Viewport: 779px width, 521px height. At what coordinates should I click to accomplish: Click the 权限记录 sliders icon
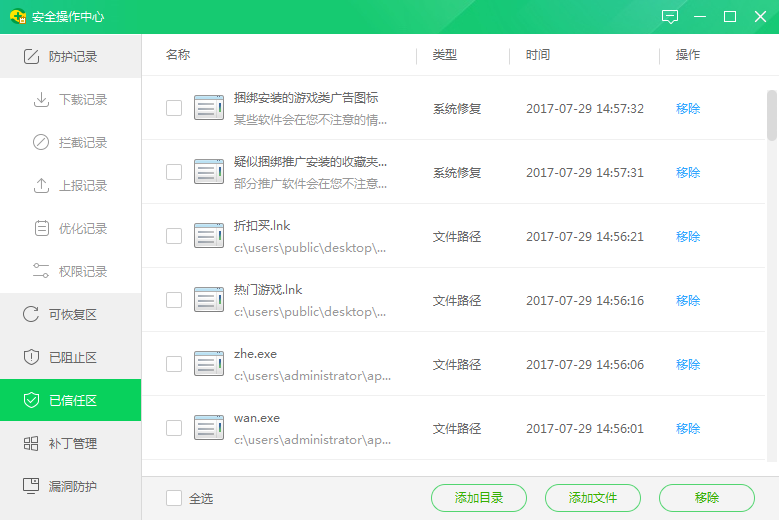click(x=41, y=271)
